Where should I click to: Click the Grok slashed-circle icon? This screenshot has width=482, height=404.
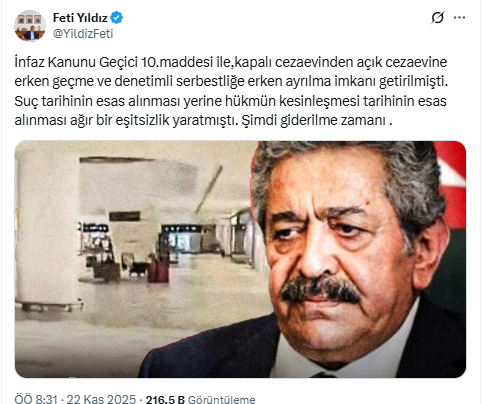pyautogui.click(x=437, y=17)
